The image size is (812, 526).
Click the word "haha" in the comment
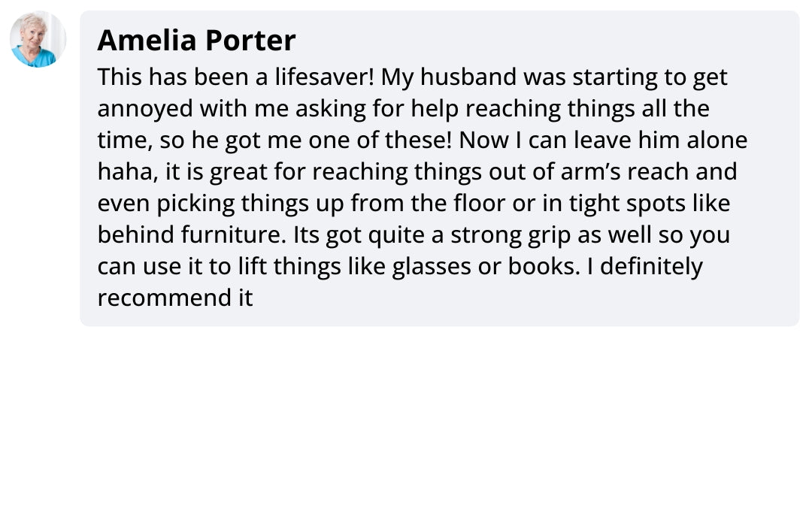point(123,172)
